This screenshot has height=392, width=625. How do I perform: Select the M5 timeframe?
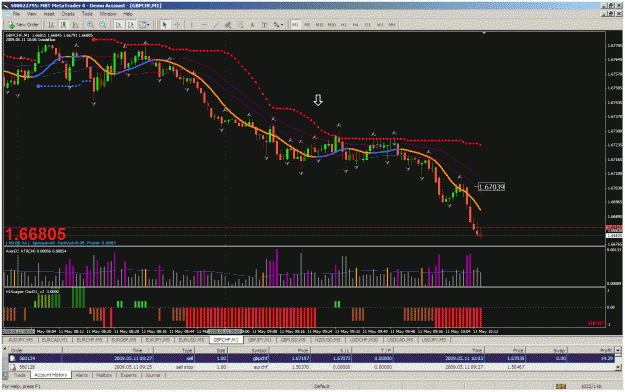point(307,25)
